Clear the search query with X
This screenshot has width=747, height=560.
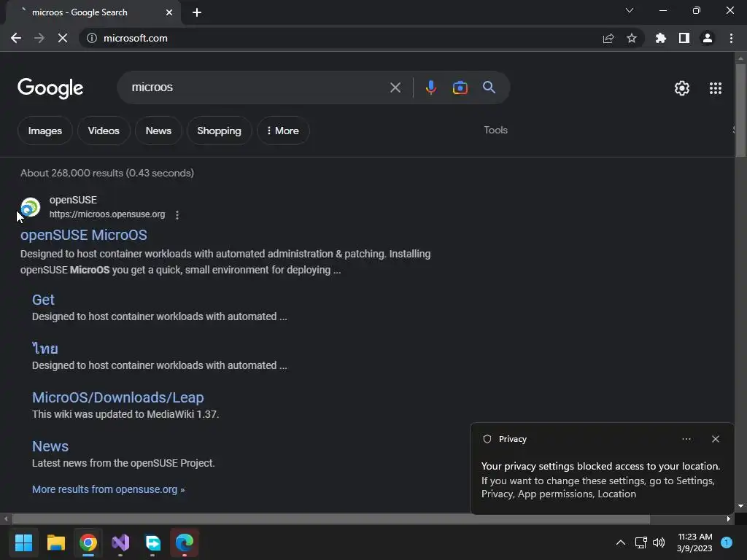click(x=395, y=87)
